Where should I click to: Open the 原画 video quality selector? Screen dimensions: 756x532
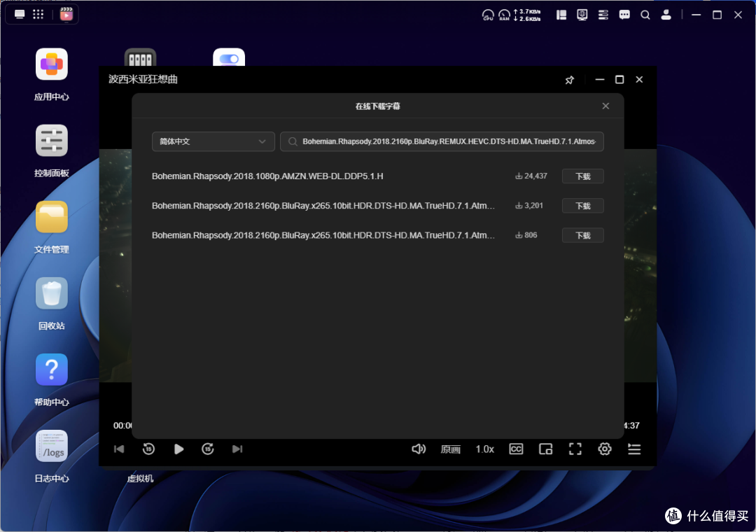tap(450, 449)
